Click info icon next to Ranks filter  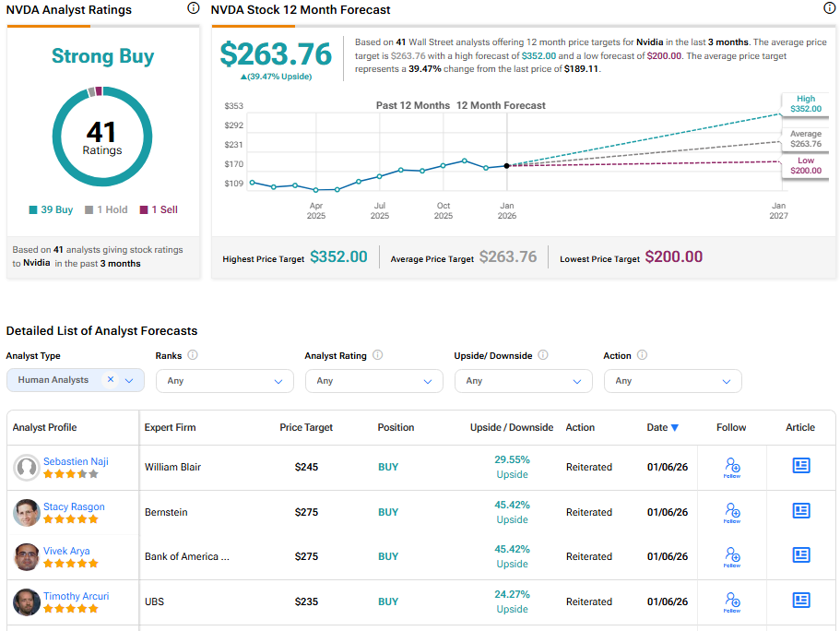point(193,355)
